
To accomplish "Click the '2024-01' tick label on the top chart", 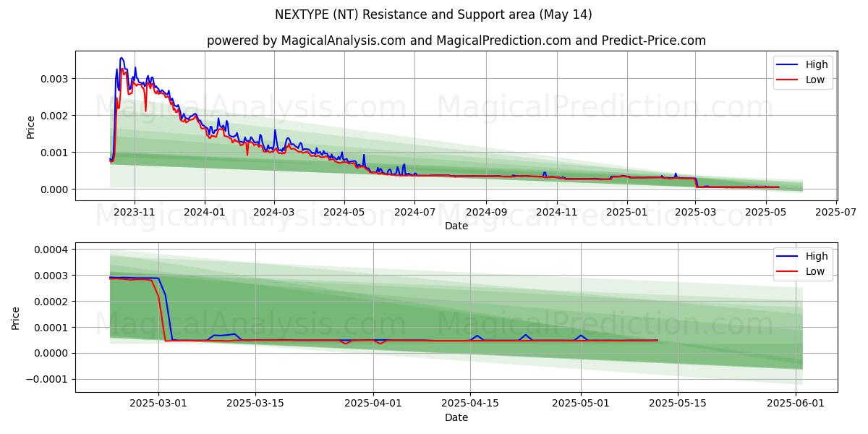I will pyautogui.click(x=205, y=212).
